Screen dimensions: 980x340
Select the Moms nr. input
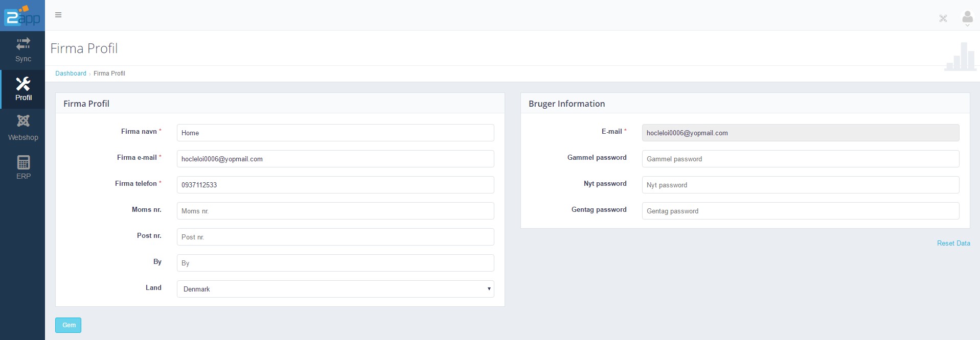335,211
